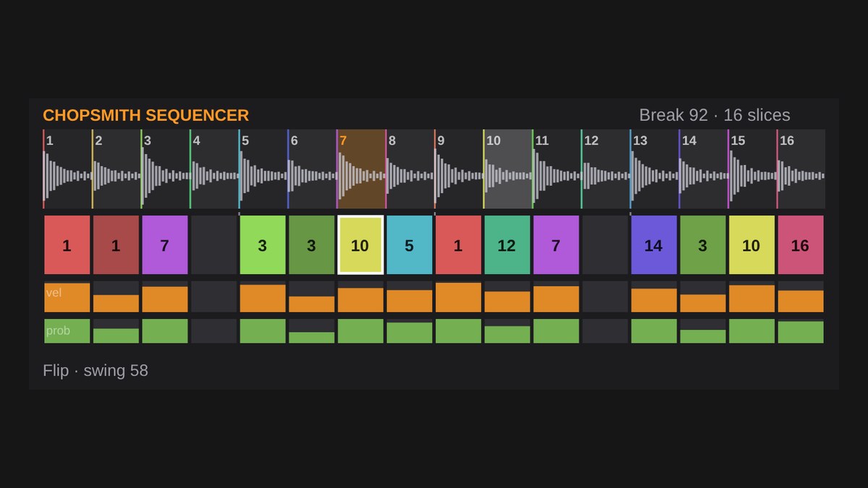Select waveform slice 12
The image size is (868, 488).
(606, 169)
